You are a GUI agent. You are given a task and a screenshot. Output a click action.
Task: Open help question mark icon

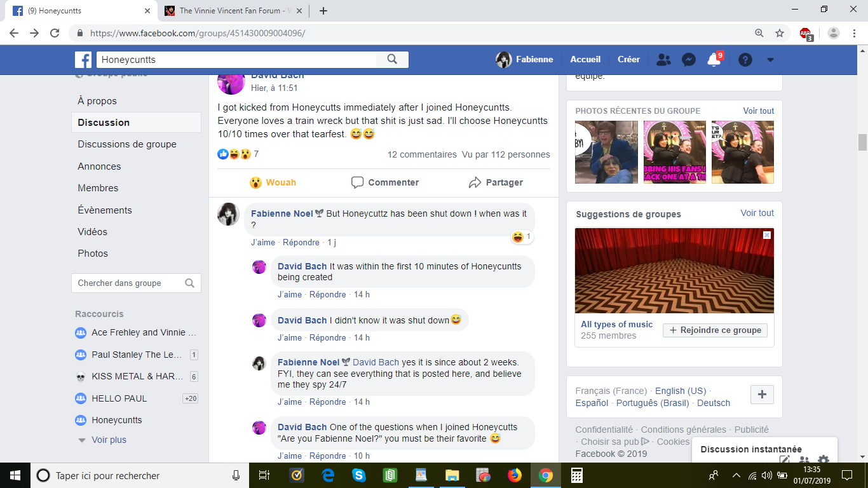click(x=745, y=60)
